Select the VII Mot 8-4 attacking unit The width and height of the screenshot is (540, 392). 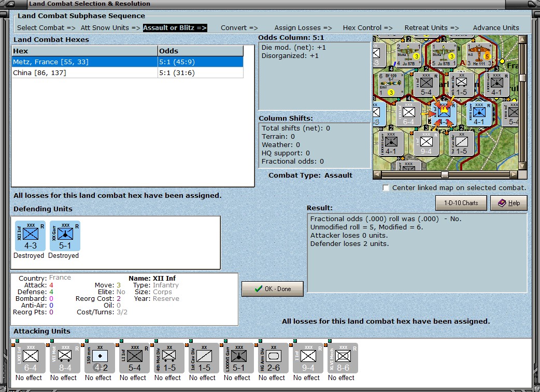pos(65,358)
